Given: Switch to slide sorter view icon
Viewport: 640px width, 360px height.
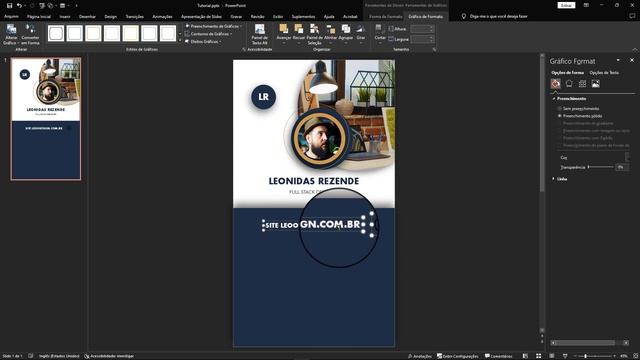Looking at the screenshot, I should click(x=538, y=356).
